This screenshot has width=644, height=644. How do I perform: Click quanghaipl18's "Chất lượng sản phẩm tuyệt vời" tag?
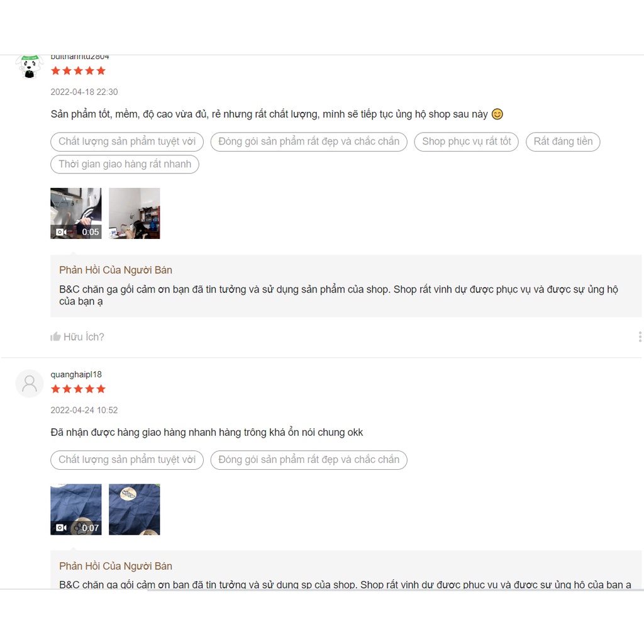point(127,460)
